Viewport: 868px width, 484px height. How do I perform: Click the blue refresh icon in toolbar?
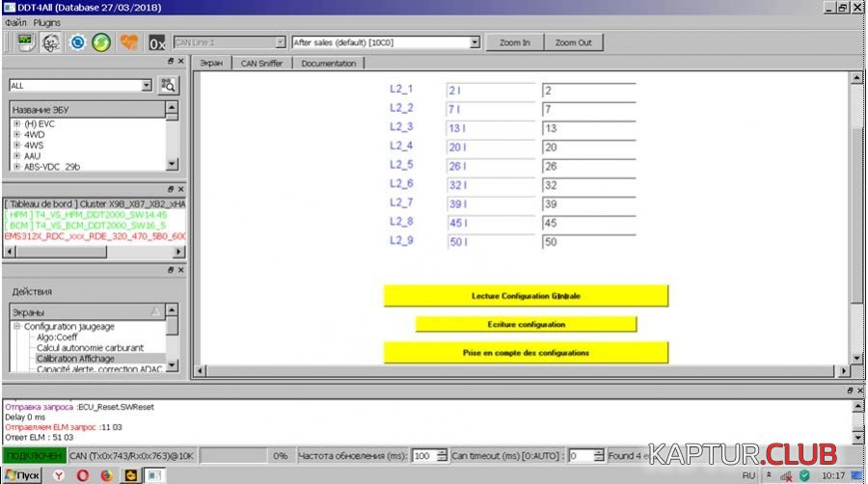[77, 42]
